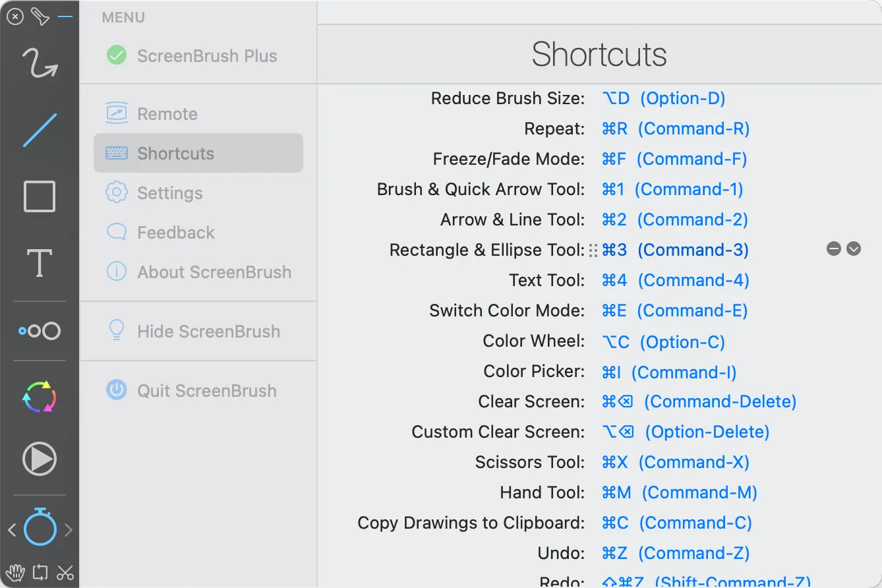The height and width of the screenshot is (588, 882).
Task: Expand the Command-3 shortcut dropdown chevron
Action: pos(854,249)
